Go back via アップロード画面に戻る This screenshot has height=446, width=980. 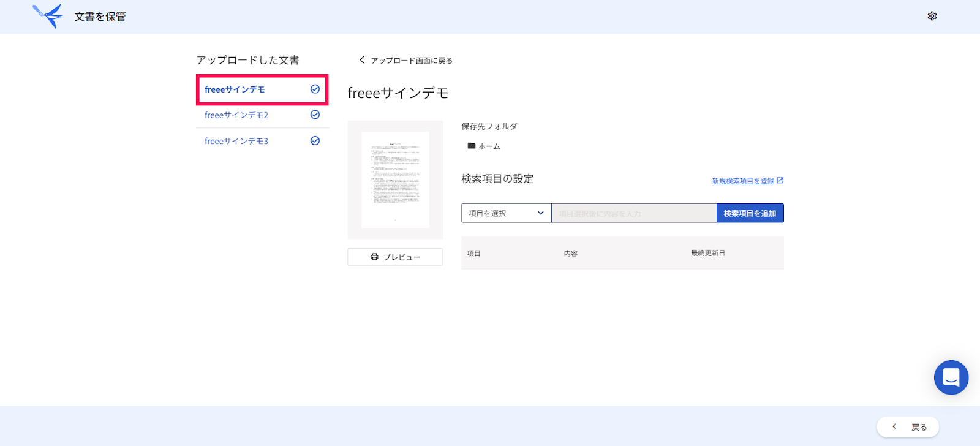pos(412,61)
